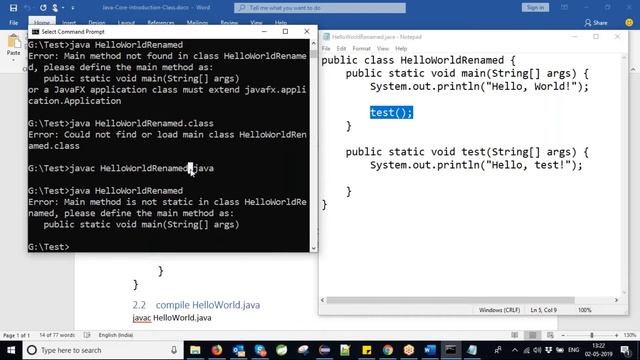Maximize the Command Prompt window
This screenshot has width=640, height=360.
coord(285,31)
